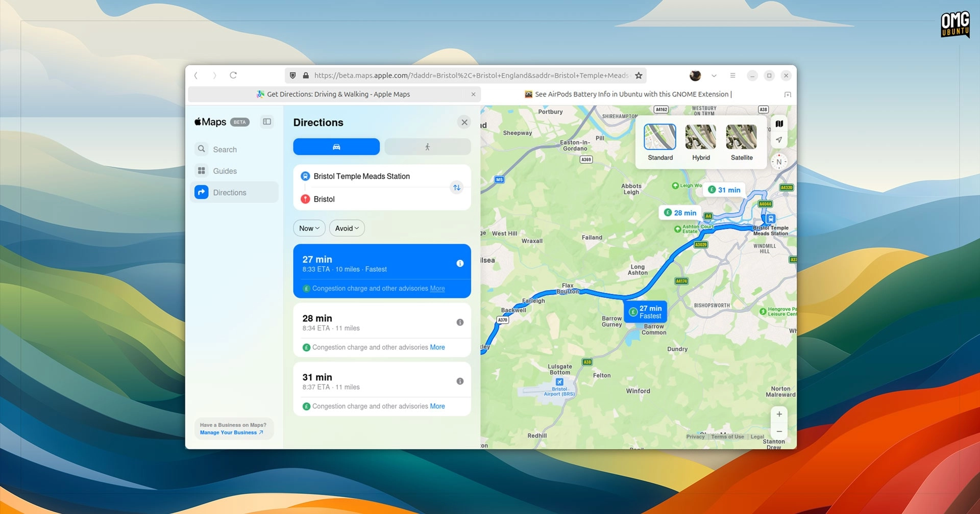Select walking mode pedestrian button
Screen dimensions: 980x514
(x=428, y=147)
